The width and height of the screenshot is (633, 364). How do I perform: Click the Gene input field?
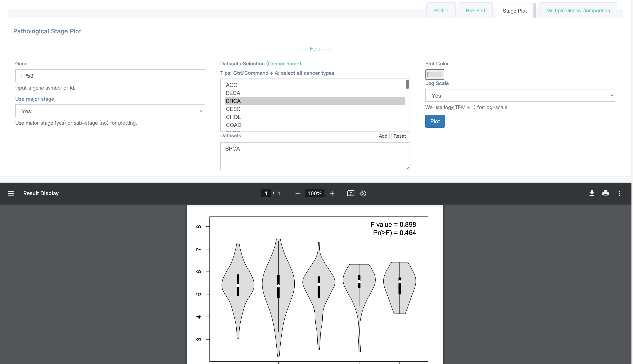110,76
